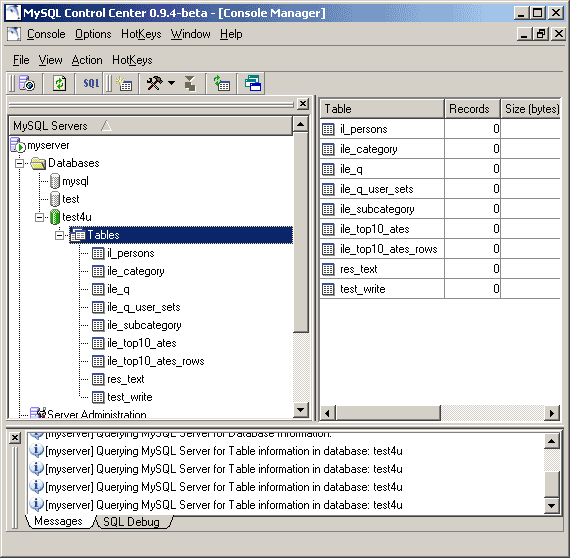Click the tree panel vertical scrollbar thumb
Screen dimensions: 570x558
(x=301, y=233)
